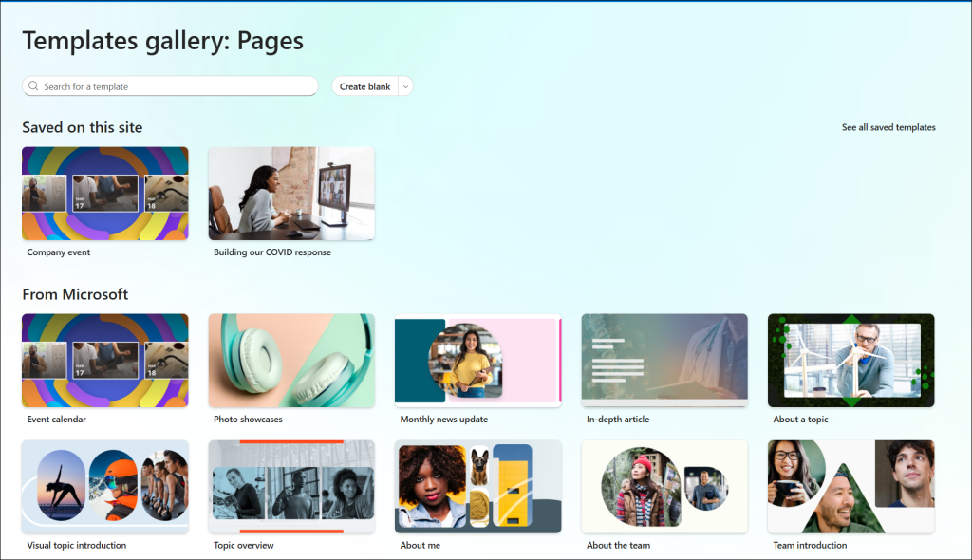Select the About a topic template

click(x=851, y=361)
